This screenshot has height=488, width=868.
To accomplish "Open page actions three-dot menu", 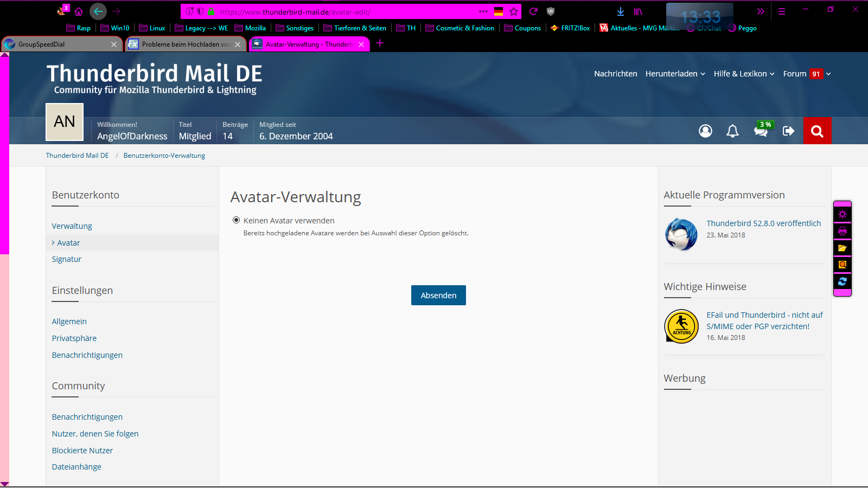I will [483, 11].
